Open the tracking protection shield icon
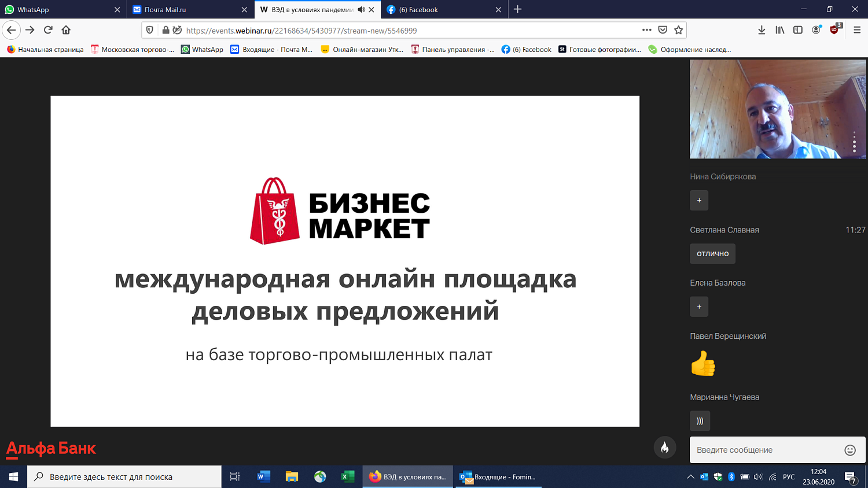868x488 pixels. pos(150,30)
